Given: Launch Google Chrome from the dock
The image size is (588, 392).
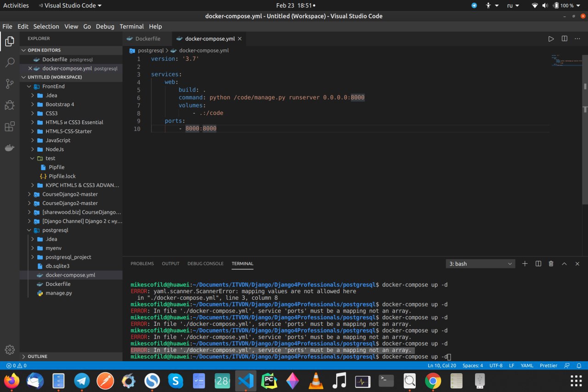Looking at the screenshot, I should click(x=433, y=381).
